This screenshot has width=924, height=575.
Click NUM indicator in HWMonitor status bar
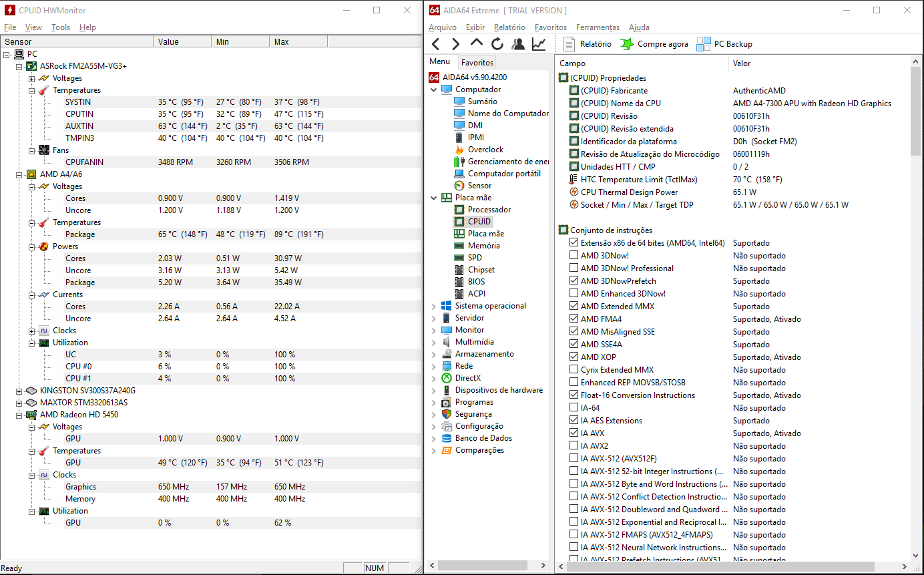(x=375, y=568)
